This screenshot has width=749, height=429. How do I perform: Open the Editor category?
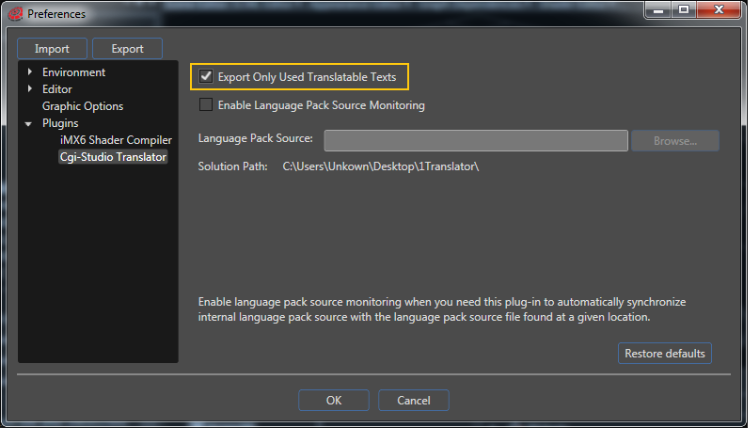pos(57,89)
